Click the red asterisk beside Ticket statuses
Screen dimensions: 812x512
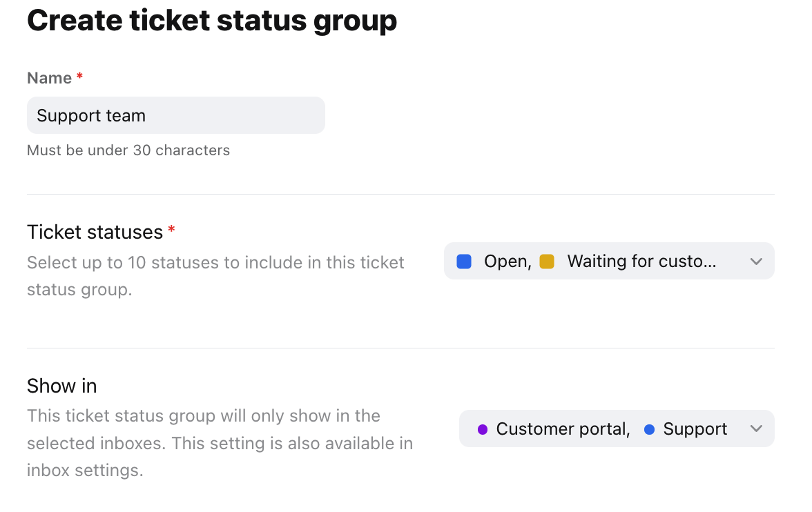click(x=171, y=229)
